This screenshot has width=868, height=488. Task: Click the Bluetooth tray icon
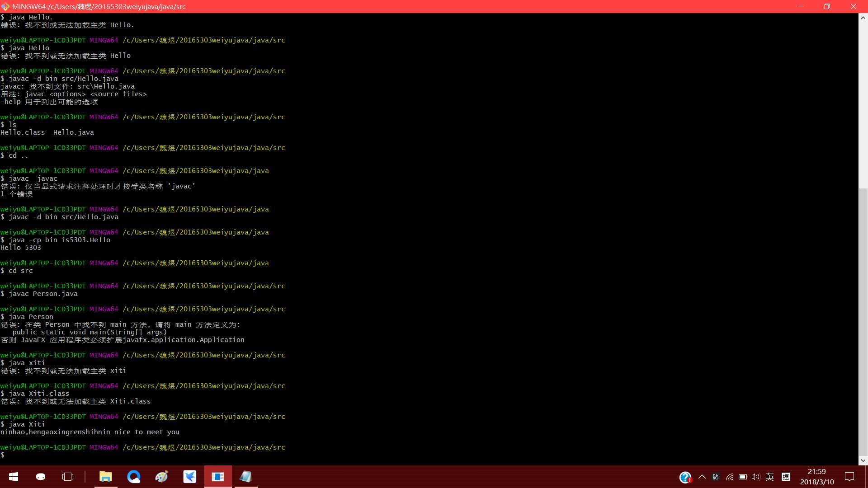[715, 477]
